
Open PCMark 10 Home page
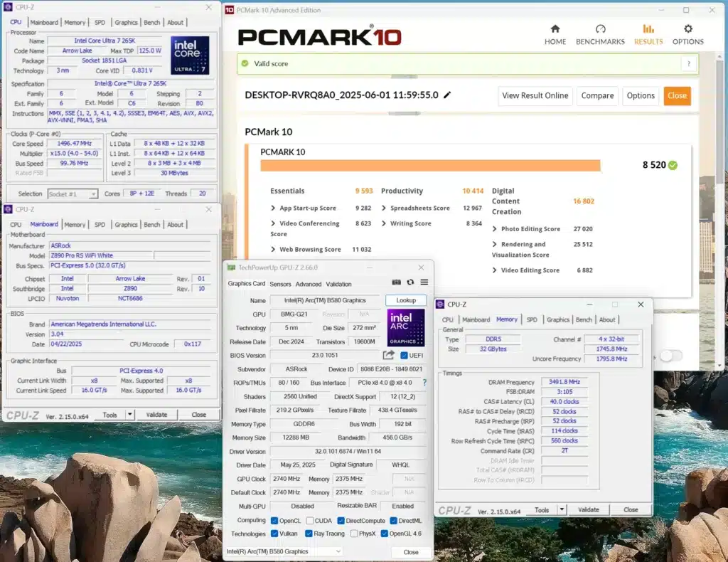click(555, 36)
